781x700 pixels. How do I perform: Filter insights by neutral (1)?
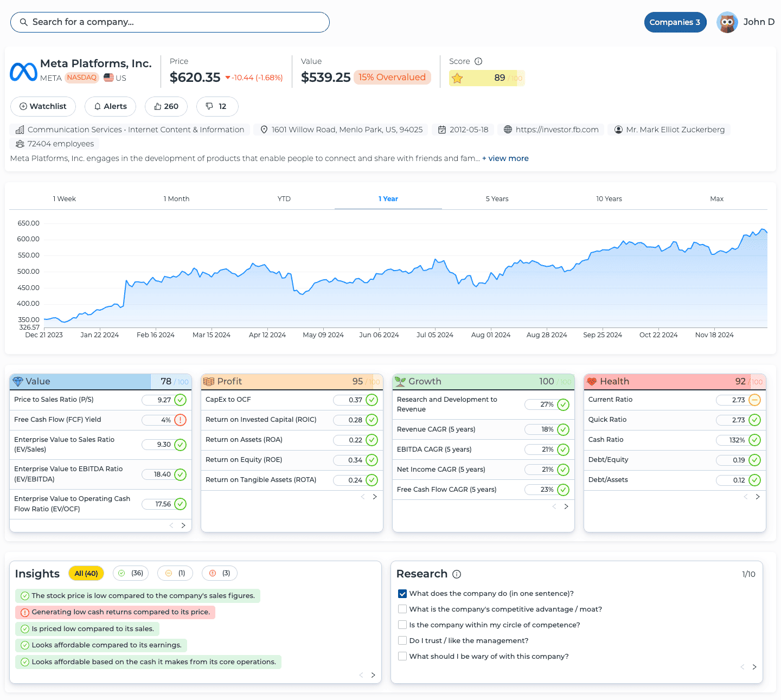click(x=175, y=574)
